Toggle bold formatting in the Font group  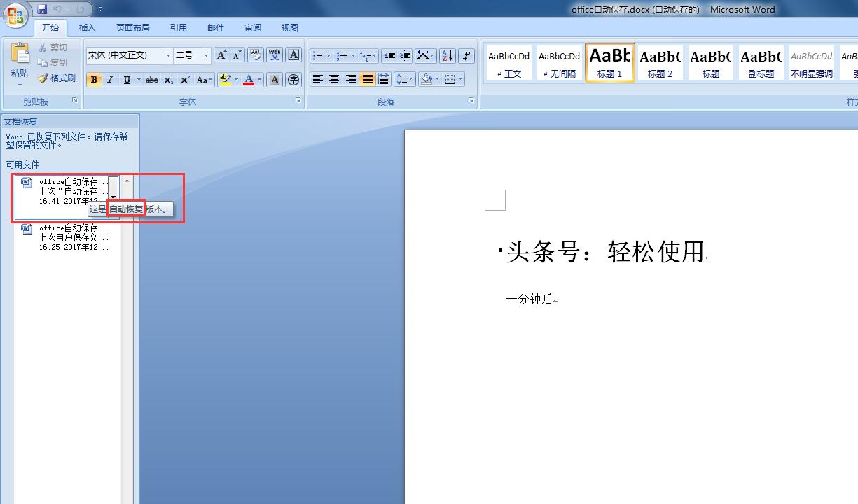point(94,80)
